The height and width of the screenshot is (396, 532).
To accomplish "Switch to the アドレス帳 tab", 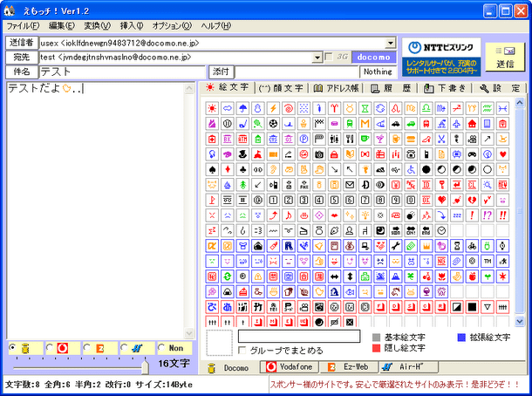I will tap(336, 88).
